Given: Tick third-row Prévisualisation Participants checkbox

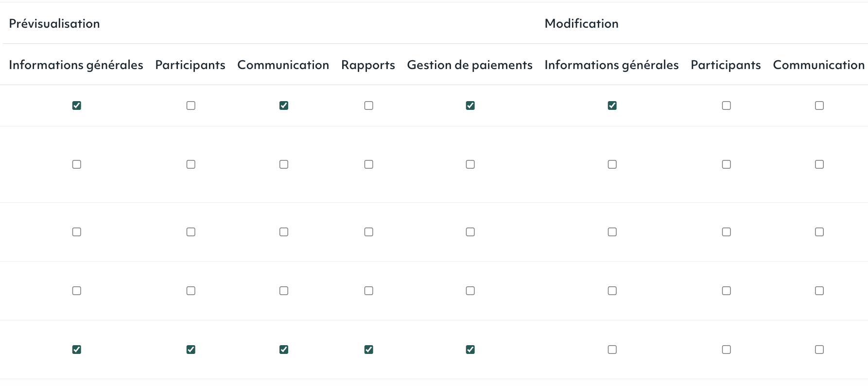Looking at the screenshot, I should (191, 232).
